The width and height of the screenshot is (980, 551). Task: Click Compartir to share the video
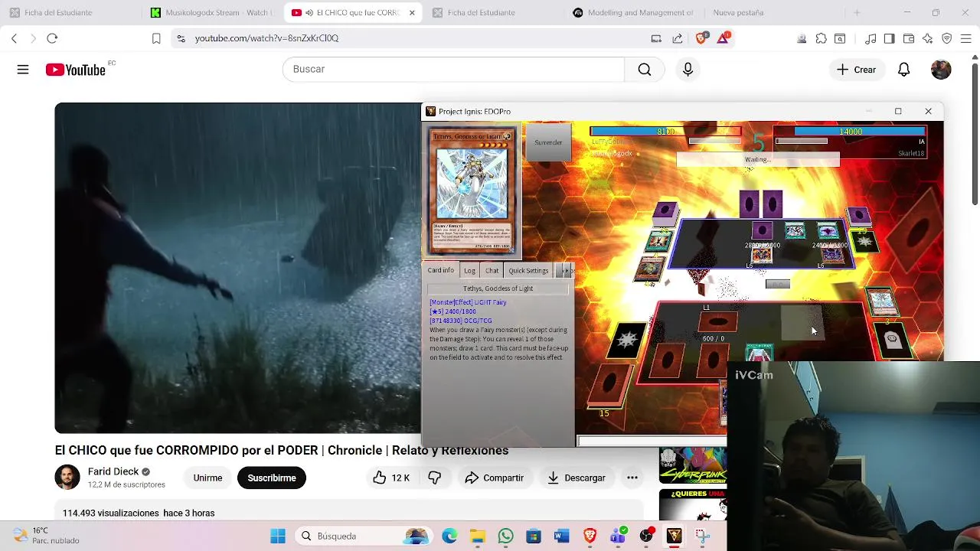[x=495, y=478]
